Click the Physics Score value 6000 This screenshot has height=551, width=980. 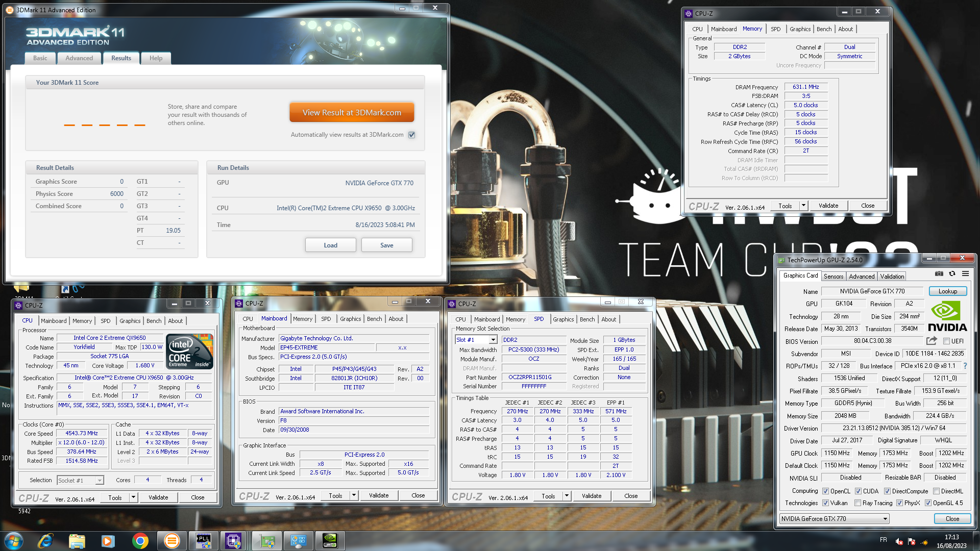[x=116, y=194]
